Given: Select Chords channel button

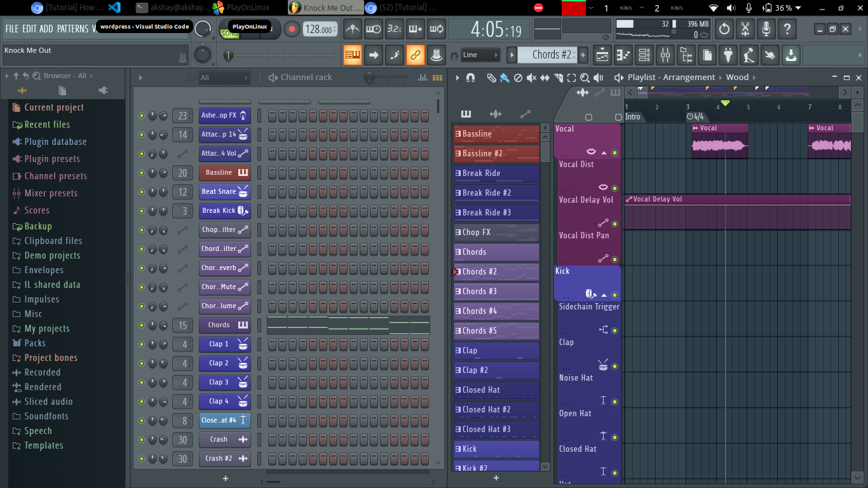Looking at the screenshot, I should (x=225, y=325).
